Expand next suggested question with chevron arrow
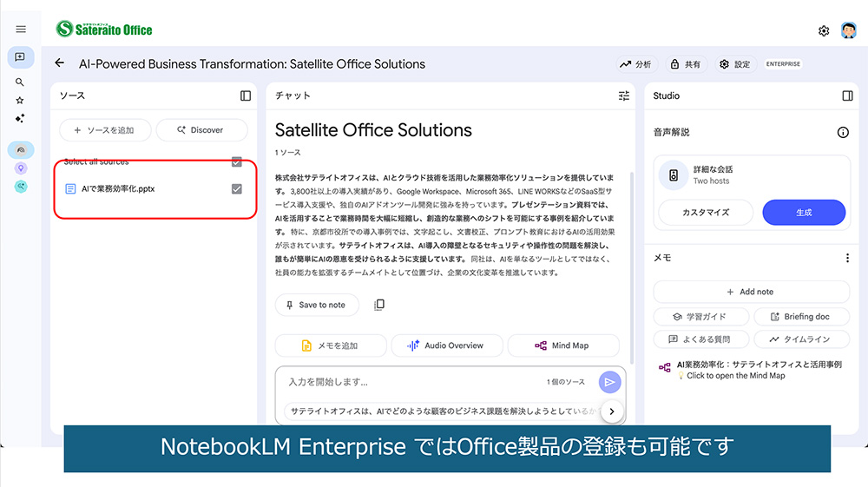The width and height of the screenshot is (868, 487). 611,411
